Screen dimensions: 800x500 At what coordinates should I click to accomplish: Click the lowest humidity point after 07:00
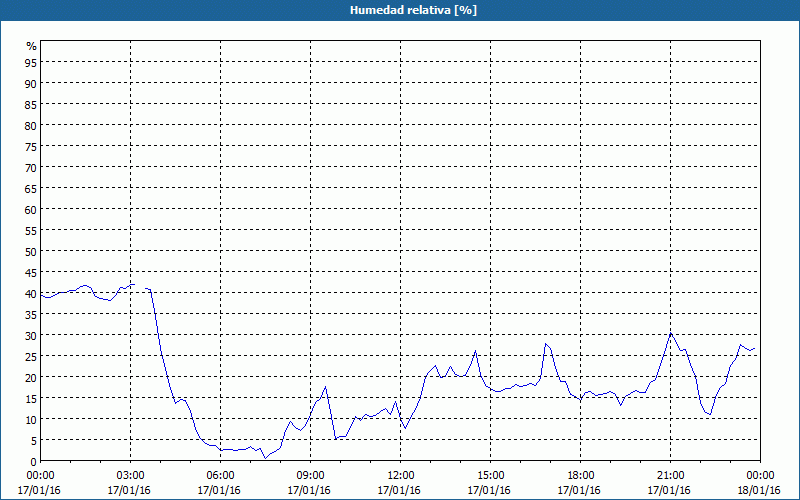[x=265, y=458]
